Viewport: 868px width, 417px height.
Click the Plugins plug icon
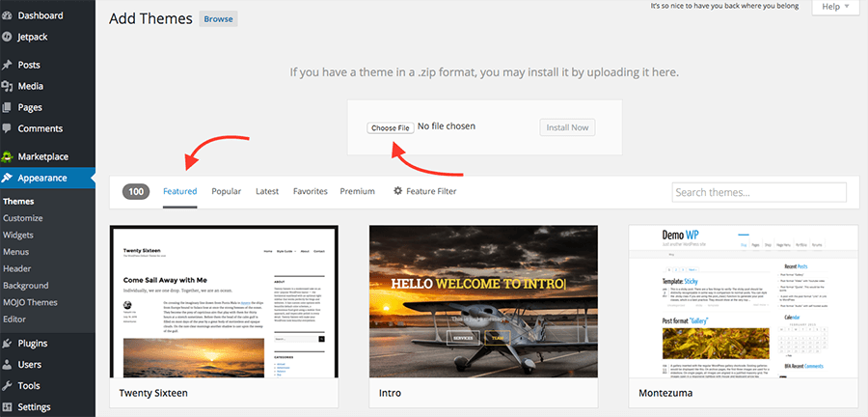tap(7, 344)
